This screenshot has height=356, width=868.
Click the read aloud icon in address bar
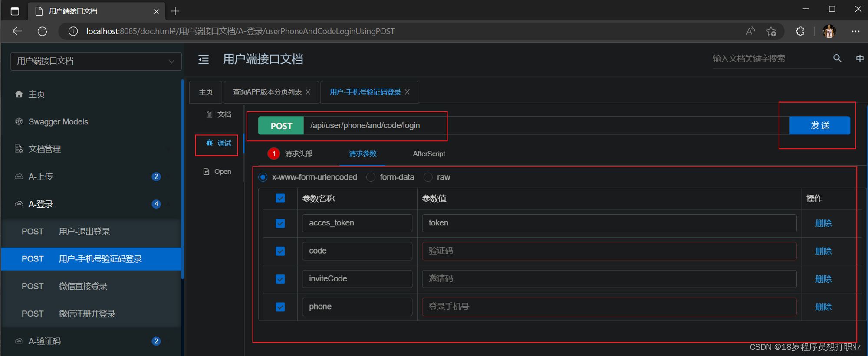pos(750,31)
